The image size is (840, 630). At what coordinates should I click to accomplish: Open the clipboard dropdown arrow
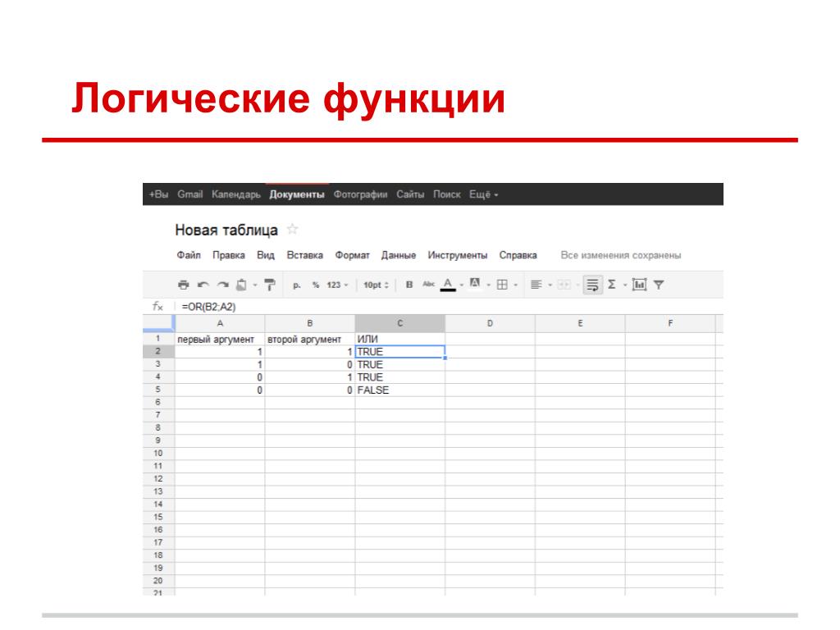tap(255, 285)
